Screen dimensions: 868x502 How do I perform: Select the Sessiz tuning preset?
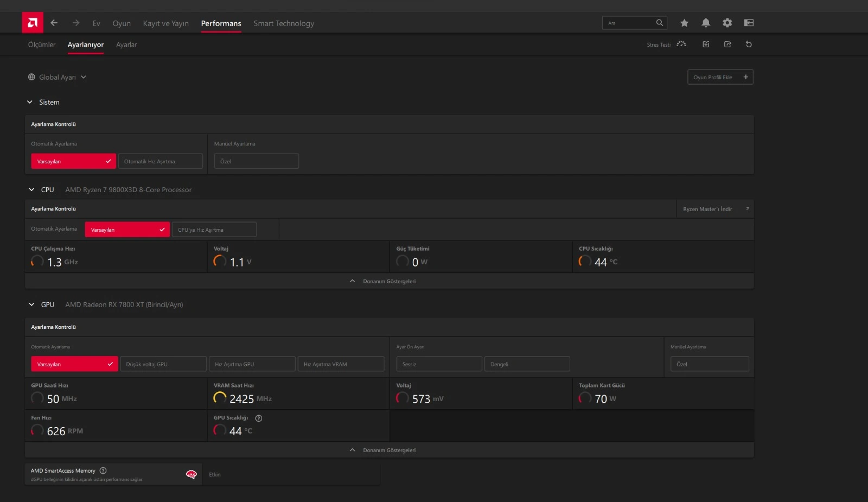(x=439, y=364)
